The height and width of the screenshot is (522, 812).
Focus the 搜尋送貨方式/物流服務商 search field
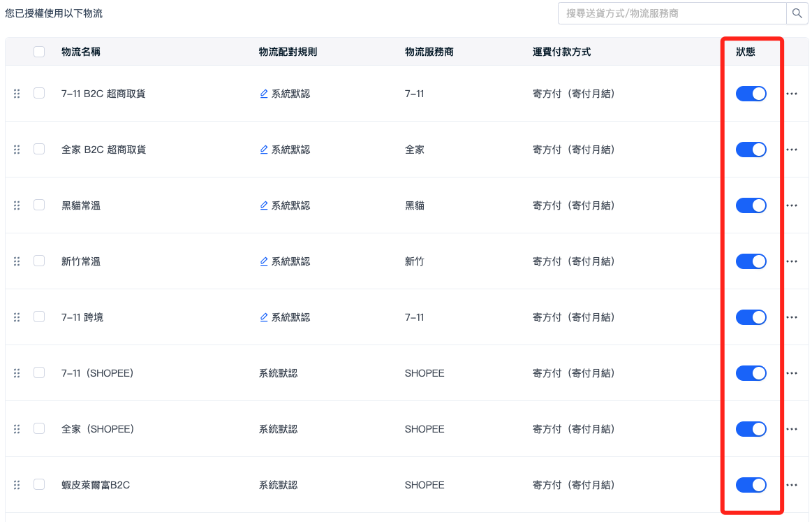click(x=672, y=13)
